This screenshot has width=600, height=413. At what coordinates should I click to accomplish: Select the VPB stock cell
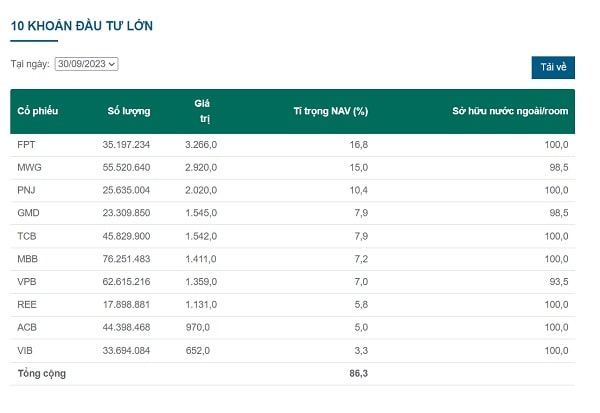click(27, 282)
